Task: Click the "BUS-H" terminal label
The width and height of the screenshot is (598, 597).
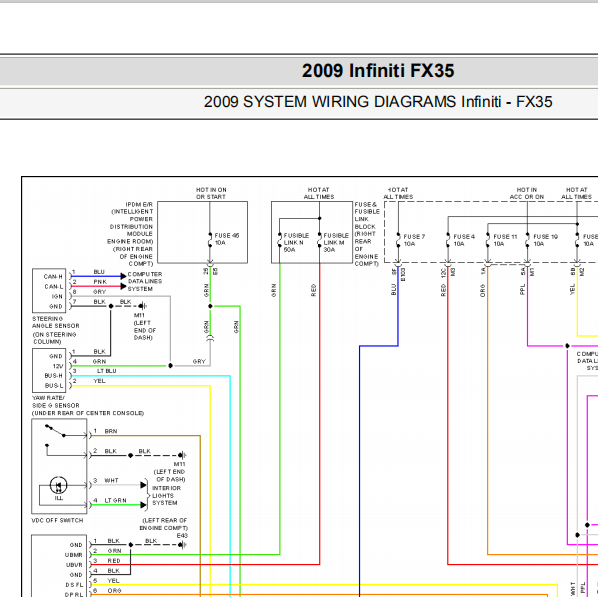Action: (53, 376)
